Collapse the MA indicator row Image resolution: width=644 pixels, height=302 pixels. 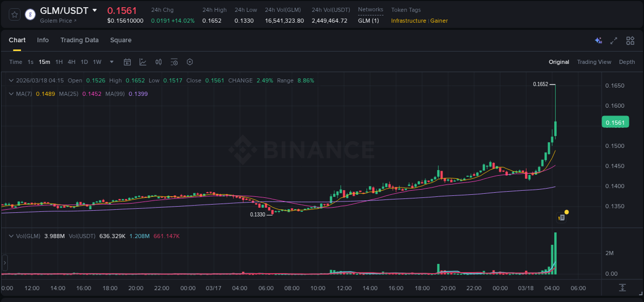(x=11, y=94)
